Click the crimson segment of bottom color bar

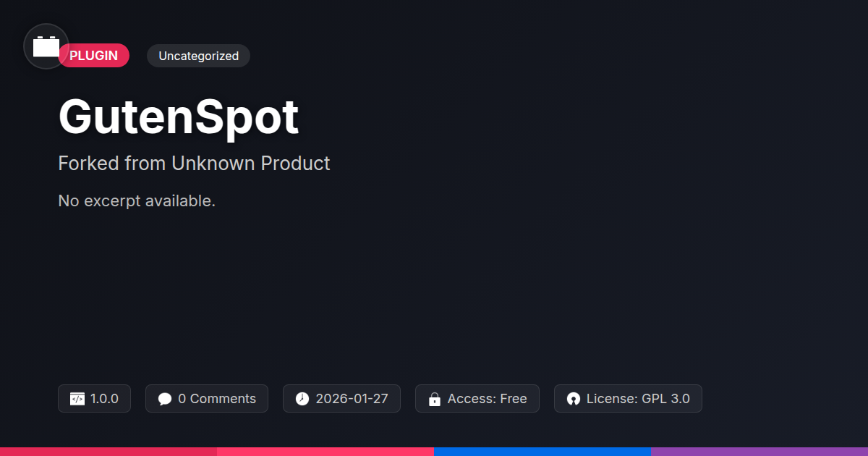[109, 452]
